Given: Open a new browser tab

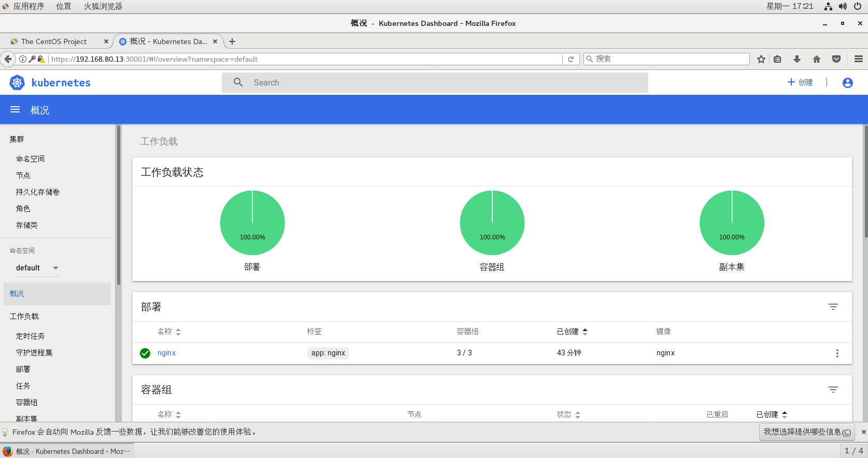Looking at the screenshot, I should [x=232, y=41].
